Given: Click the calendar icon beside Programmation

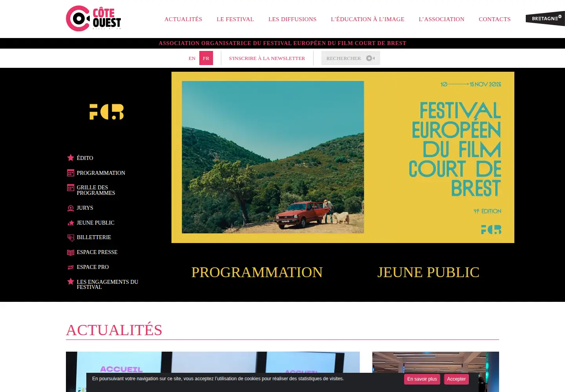Looking at the screenshot, I should coord(71,173).
